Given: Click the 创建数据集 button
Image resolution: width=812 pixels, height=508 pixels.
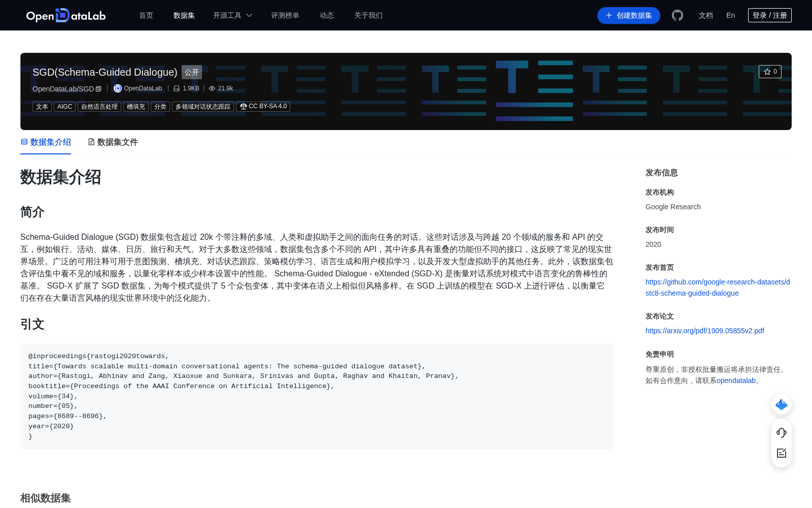Looking at the screenshot, I should point(629,15).
